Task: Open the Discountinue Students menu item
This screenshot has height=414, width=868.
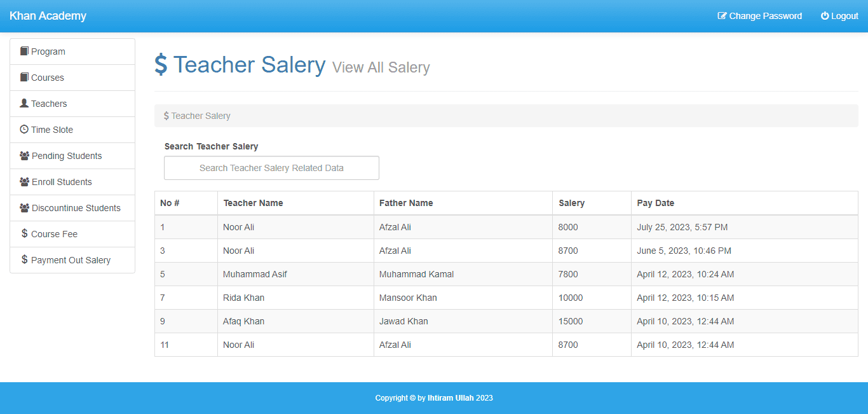Action: pos(76,208)
